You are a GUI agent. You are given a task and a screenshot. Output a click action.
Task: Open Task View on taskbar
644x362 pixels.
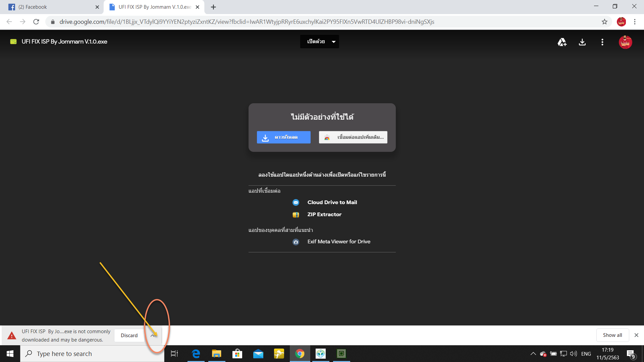click(x=174, y=354)
